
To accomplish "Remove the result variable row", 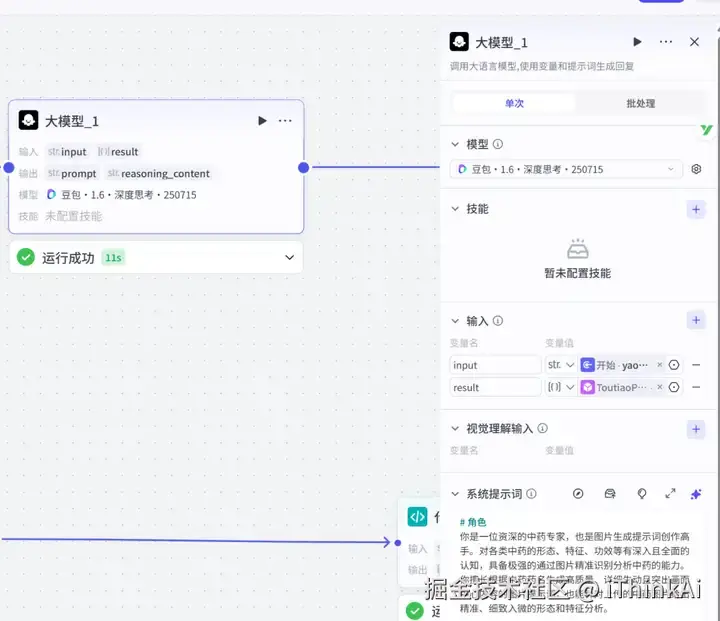I will coord(696,387).
